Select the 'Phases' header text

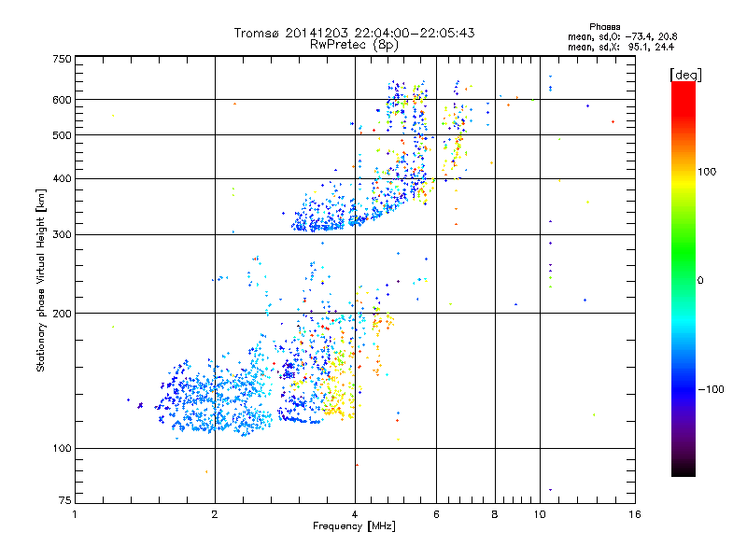pyautogui.click(x=604, y=27)
